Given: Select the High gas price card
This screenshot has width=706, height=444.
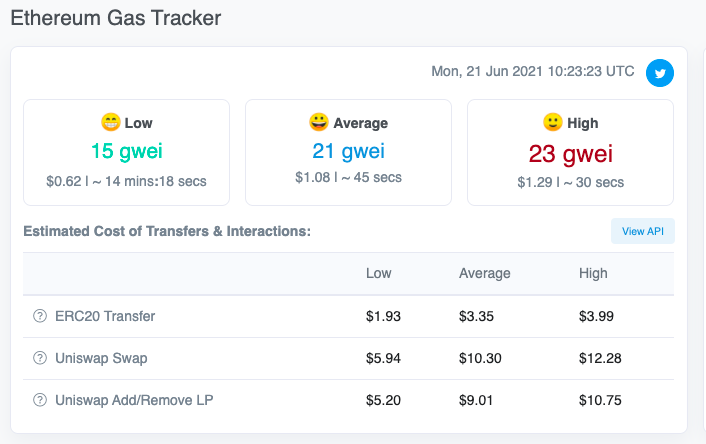Looking at the screenshot, I should click(570, 152).
